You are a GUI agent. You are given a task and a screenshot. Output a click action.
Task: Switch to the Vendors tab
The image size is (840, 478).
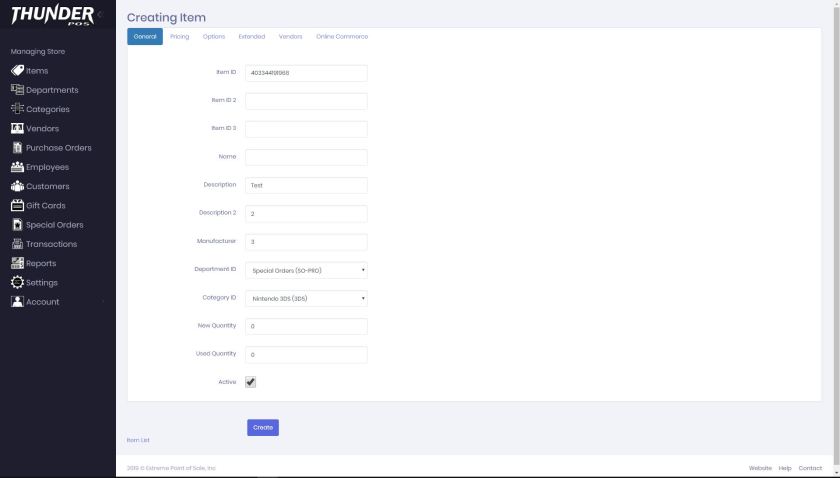pyautogui.click(x=290, y=36)
